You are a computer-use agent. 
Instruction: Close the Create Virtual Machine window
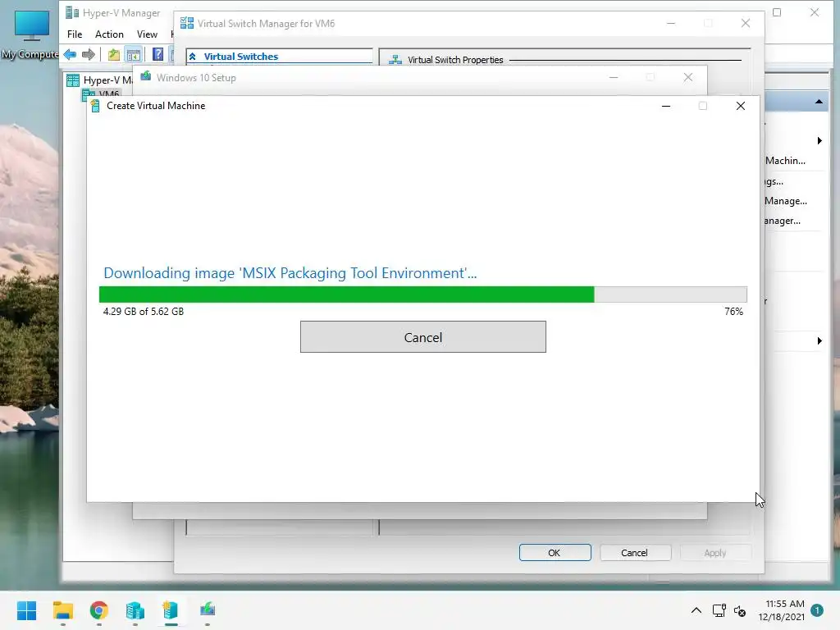coord(741,106)
